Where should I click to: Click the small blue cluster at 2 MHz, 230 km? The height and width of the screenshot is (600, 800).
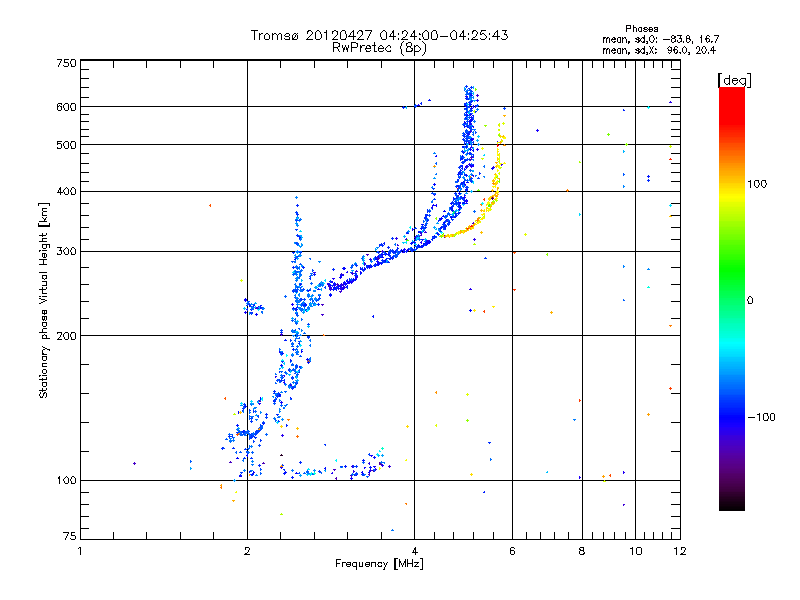click(x=253, y=307)
